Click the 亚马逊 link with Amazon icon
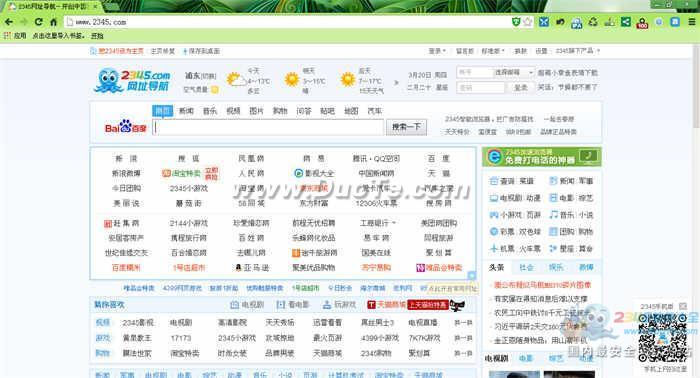This screenshot has width=700, height=378. (x=251, y=267)
